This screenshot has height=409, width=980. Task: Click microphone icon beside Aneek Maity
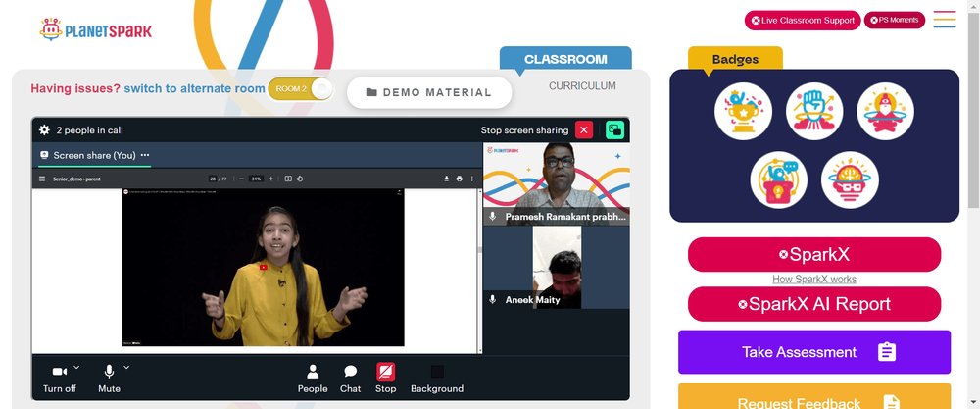(x=493, y=299)
